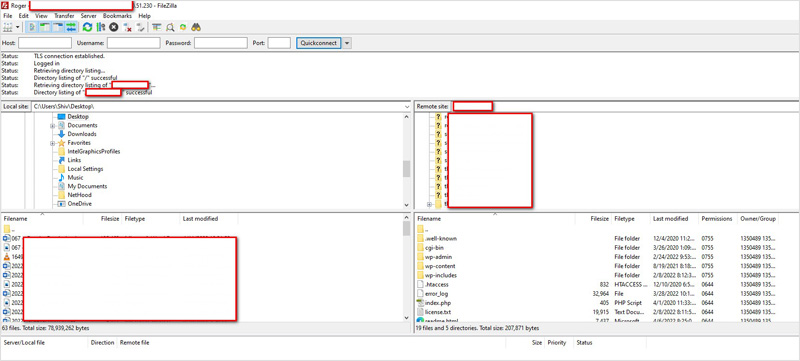The image size is (800, 361).
Task: Open the directory listing filters dialog
Action: pos(157,27)
